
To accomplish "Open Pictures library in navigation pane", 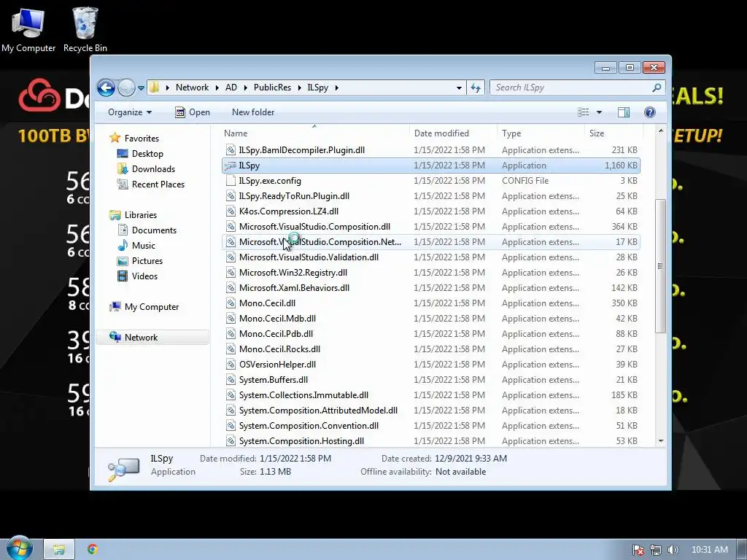I will pyautogui.click(x=147, y=261).
